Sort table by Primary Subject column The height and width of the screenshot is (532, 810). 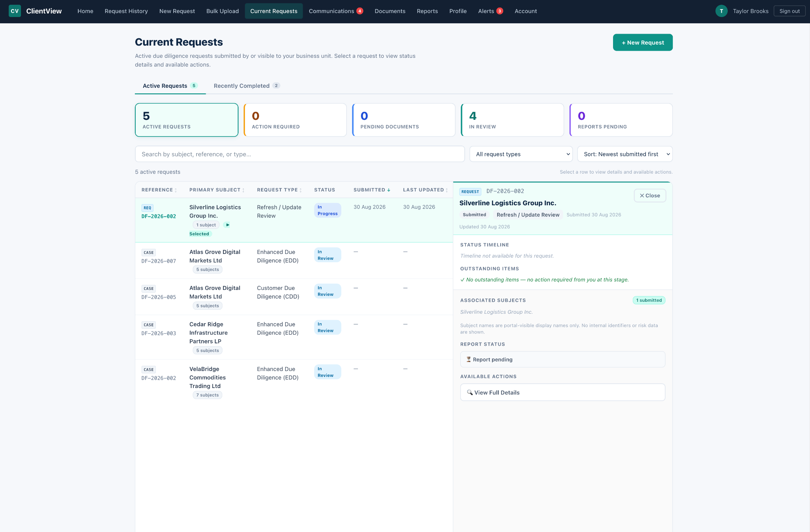[217, 190]
